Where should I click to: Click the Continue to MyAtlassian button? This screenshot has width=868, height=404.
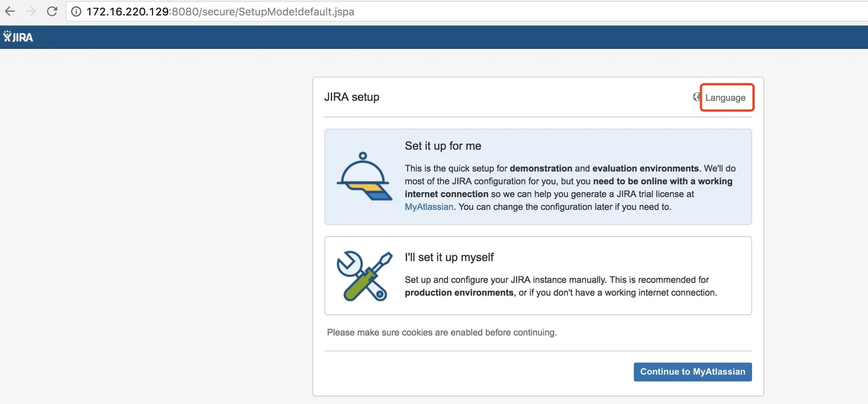click(x=693, y=372)
